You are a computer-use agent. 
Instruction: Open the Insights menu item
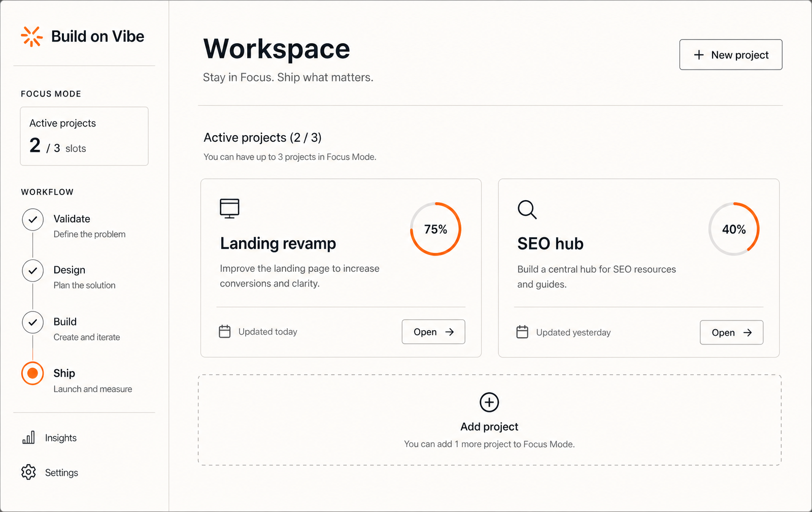tap(49, 438)
